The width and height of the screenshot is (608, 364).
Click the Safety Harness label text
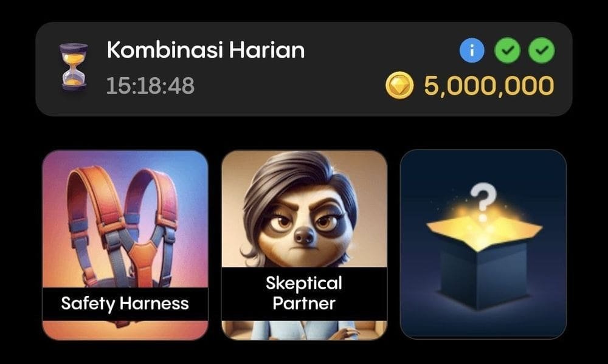[125, 303]
